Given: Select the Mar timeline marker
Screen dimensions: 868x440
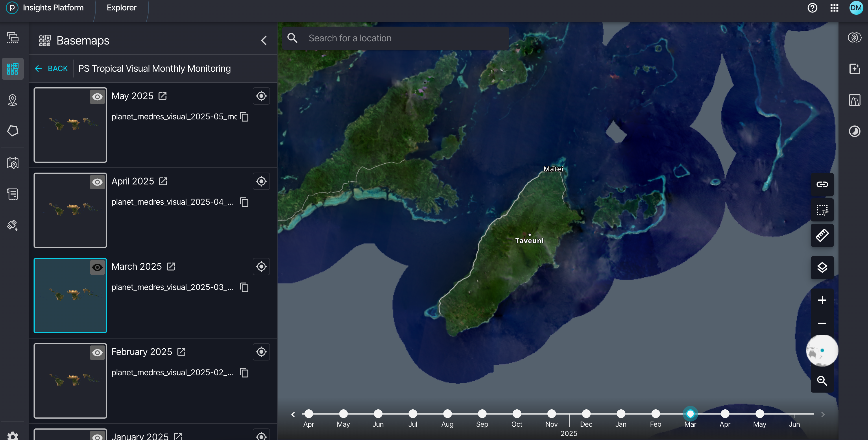Looking at the screenshot, I should 690,414.
